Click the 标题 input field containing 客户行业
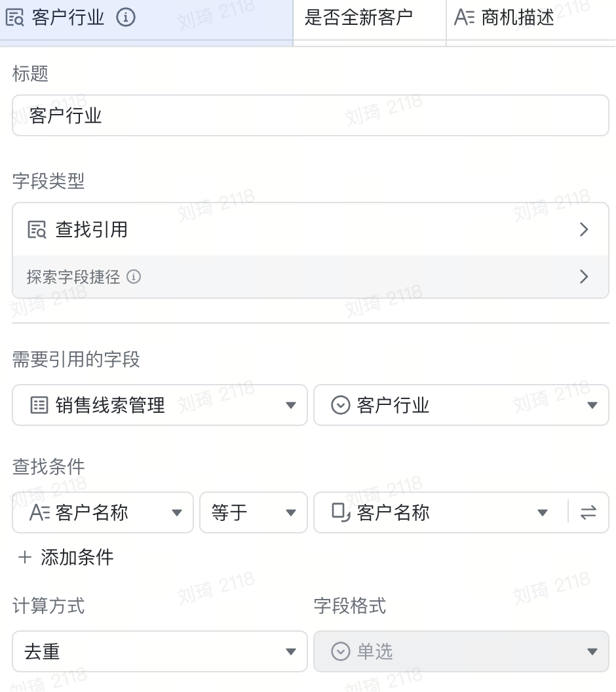The height and width of the screenshot is (692, 616). click(310, 116)
